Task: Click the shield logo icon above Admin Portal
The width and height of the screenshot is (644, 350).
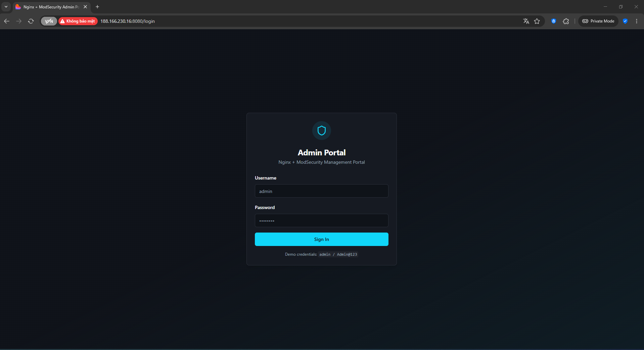Action: coord(321,131)
